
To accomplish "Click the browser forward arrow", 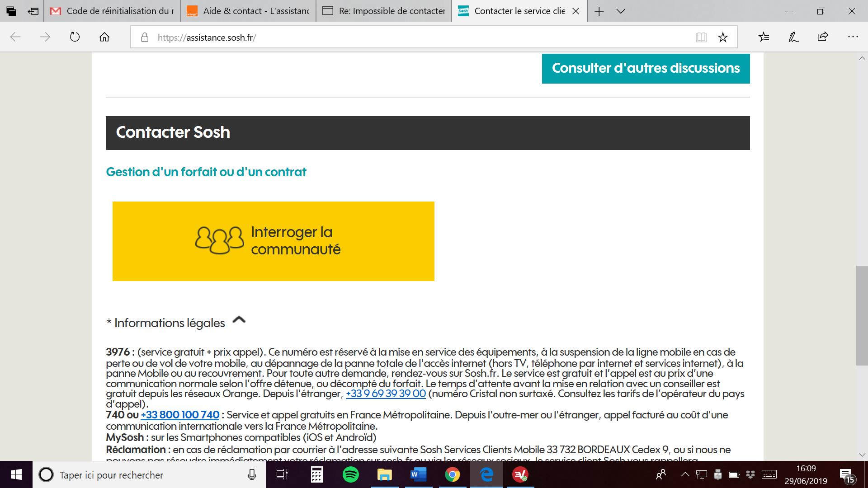I will click(x=45, y=37).
